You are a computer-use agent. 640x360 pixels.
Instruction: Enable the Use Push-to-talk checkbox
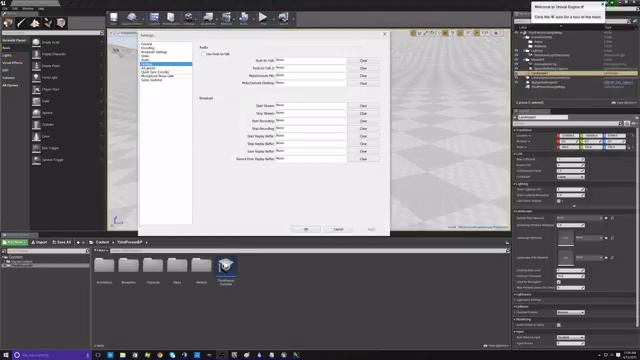coord(203,54)
